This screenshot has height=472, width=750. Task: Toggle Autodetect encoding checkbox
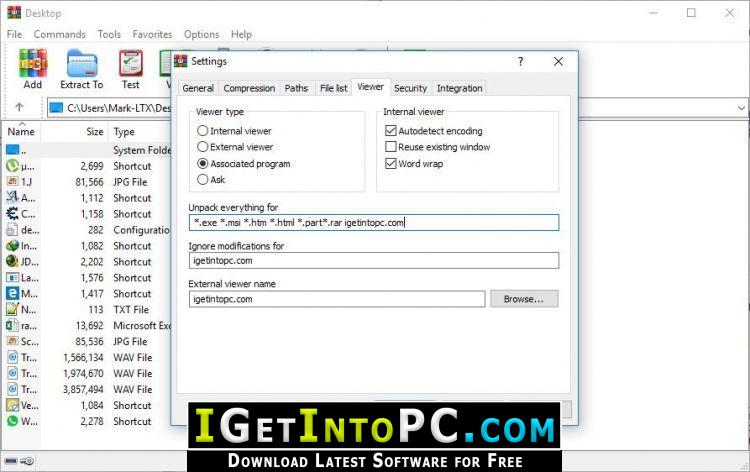click(x=391, y=131)
